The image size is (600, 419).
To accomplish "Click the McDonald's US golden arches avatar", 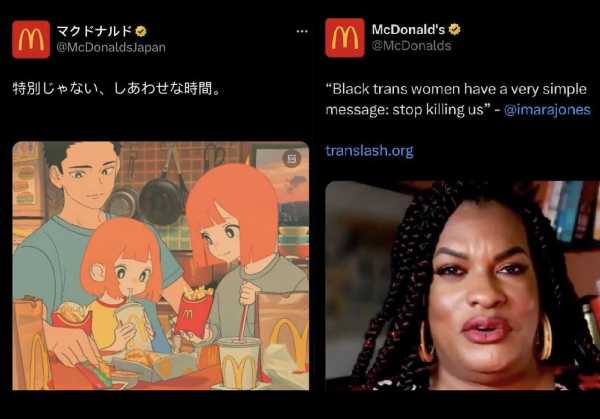I will tap(345, 37).
